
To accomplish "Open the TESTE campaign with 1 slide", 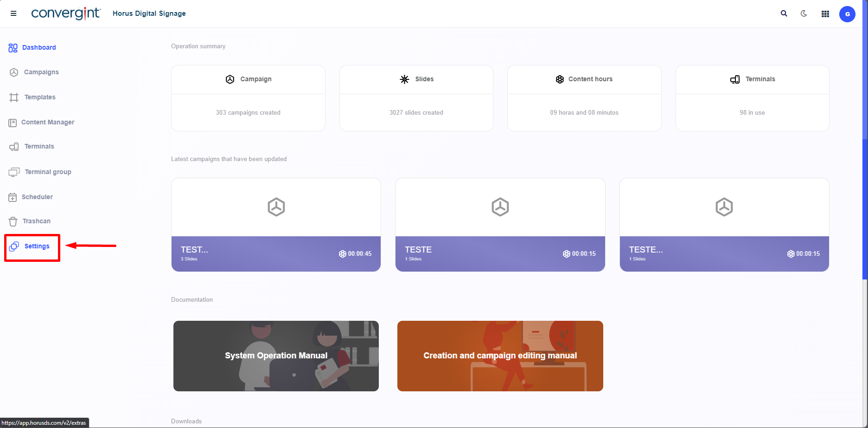I will pyautogui.click(x=500, y=224).
